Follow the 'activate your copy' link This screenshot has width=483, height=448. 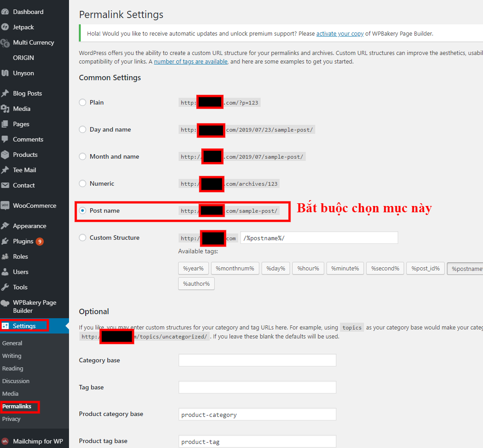[x=340, y=33]
